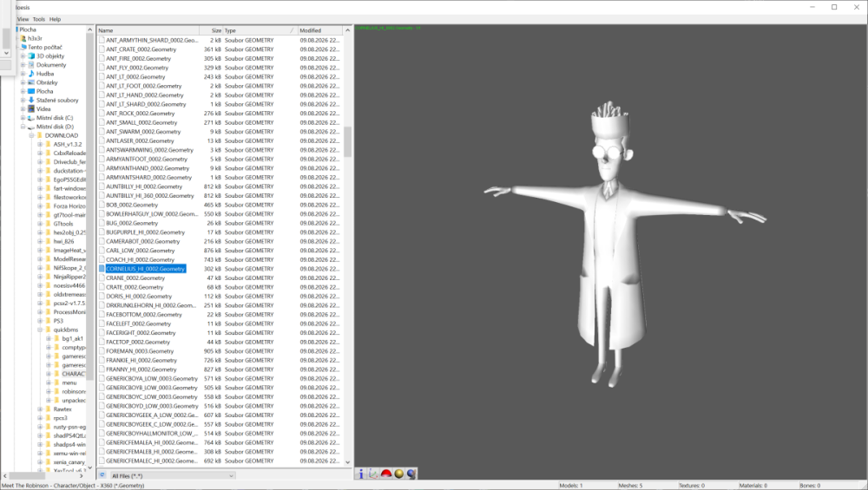Select the xenia_canary folder in tree
Viewport: 868px width, 490px height.
(69, 462)
